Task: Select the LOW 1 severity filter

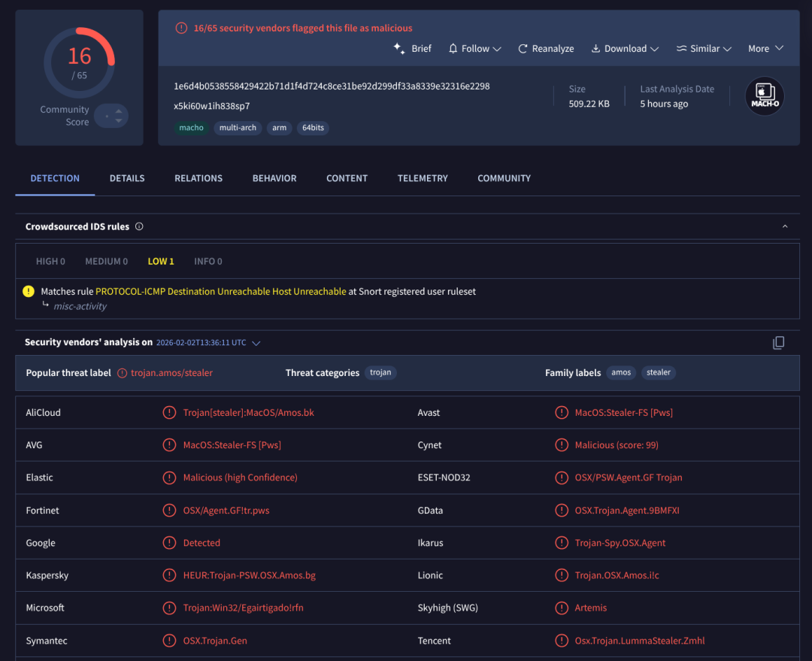Action: pos(161,262)
